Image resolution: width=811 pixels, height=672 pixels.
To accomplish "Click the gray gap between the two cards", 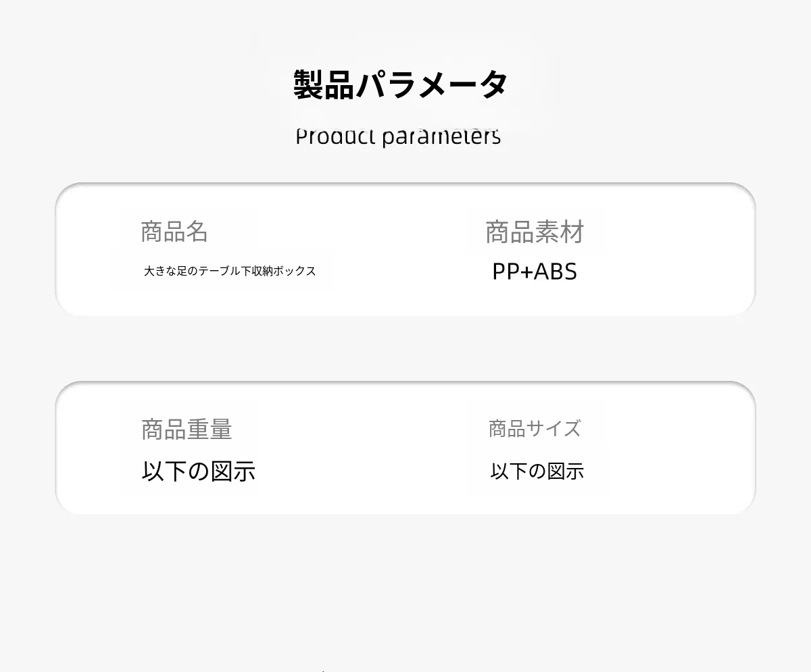I will [x=405, y=348].
